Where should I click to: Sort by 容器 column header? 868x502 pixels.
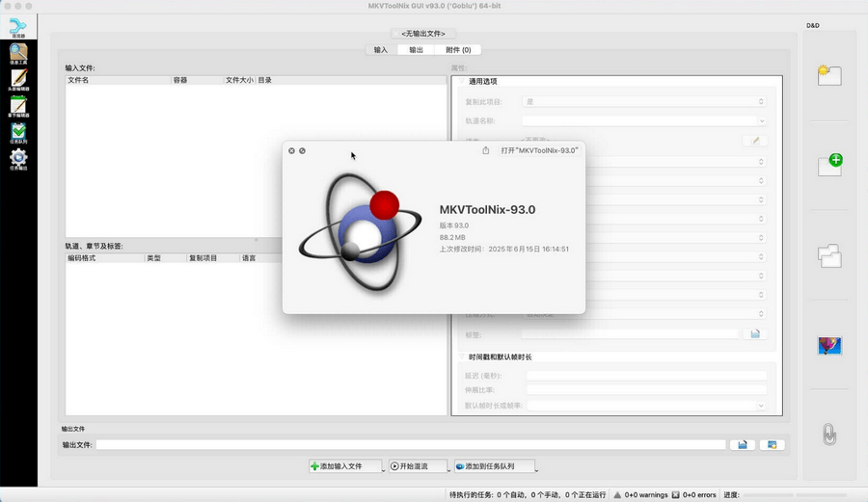198,80
